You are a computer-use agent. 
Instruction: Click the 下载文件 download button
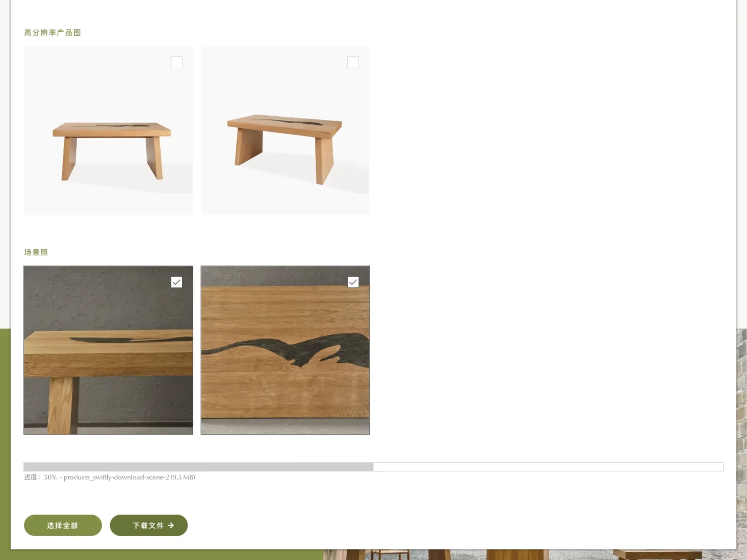149,525
